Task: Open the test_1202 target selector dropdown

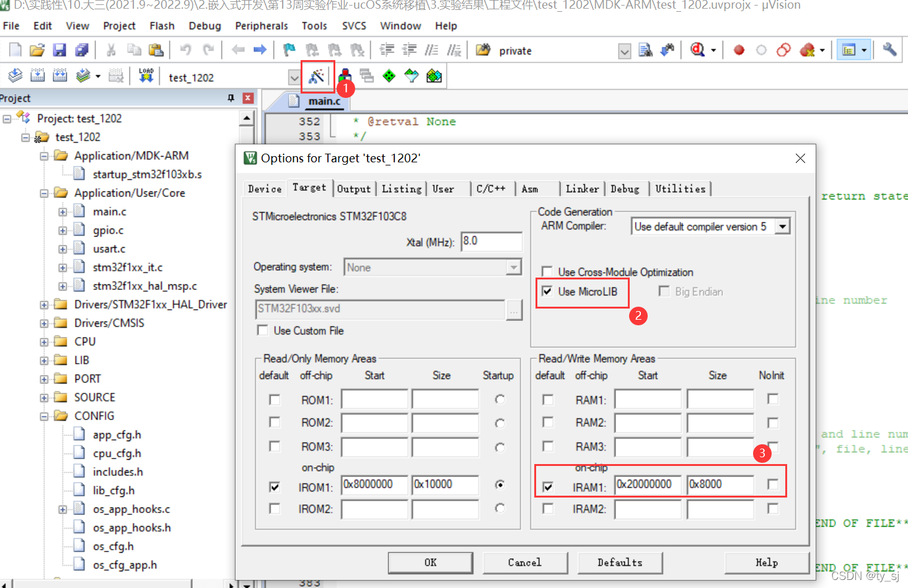Action: coord(294,77)
